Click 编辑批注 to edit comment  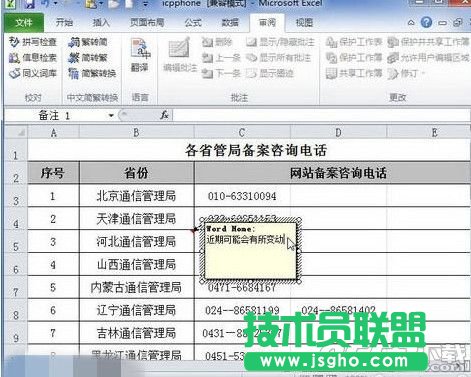tap(179, 55)
